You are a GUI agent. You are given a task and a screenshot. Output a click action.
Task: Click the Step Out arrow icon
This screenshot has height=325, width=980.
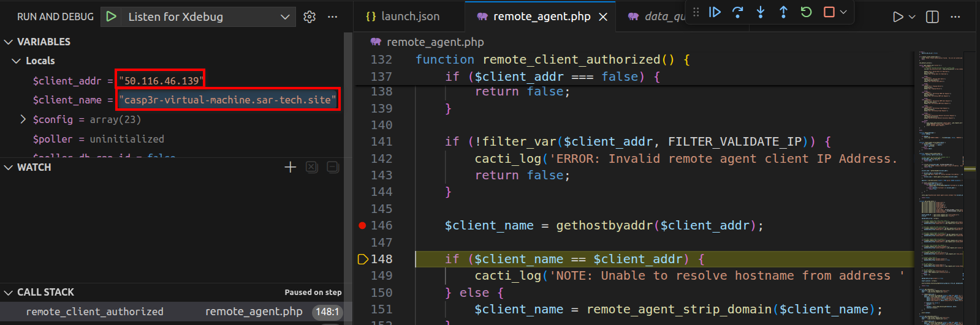pyautogui.click(x=783, y=12)
